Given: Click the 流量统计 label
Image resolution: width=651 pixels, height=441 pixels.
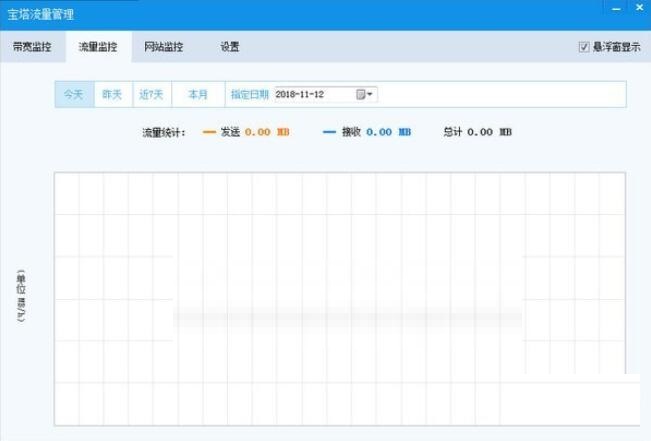Looking at the screenshot, I should [x=164, y=132].
